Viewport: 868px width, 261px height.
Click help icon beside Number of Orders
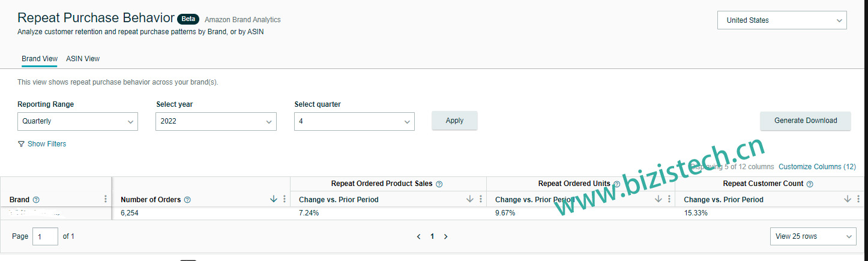187,200
